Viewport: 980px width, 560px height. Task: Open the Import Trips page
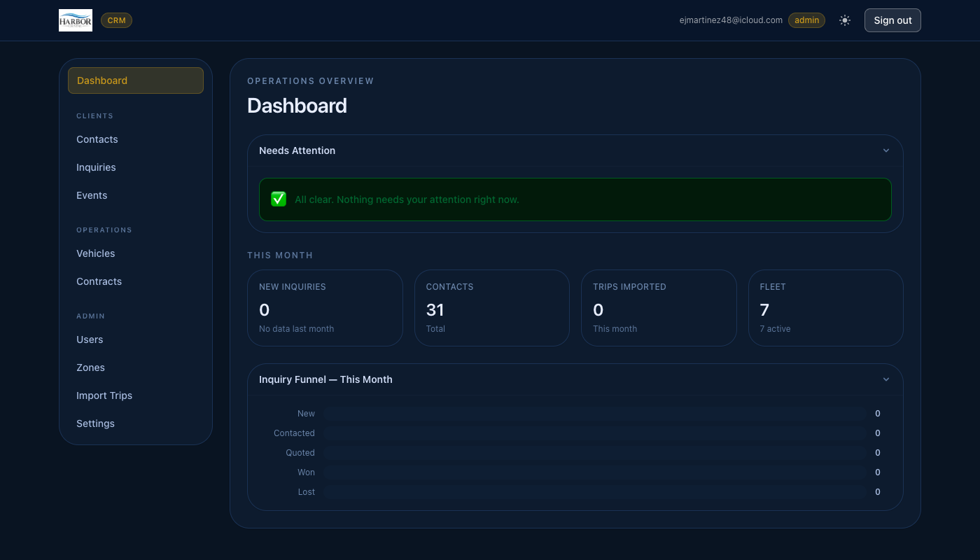pyautogui.click(x=104, y=395)
